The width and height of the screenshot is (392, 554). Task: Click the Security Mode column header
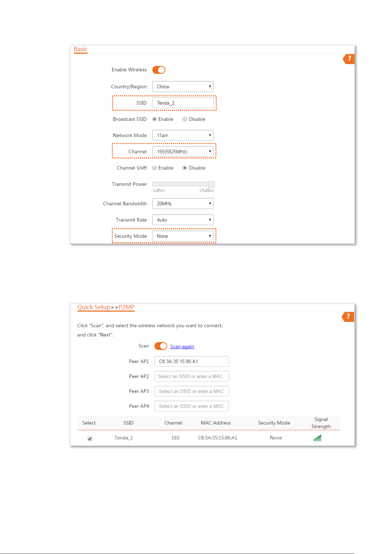click(274, 423)
